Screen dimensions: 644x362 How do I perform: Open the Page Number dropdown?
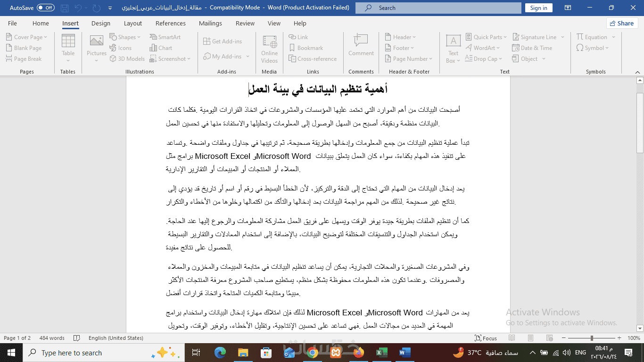409,59
